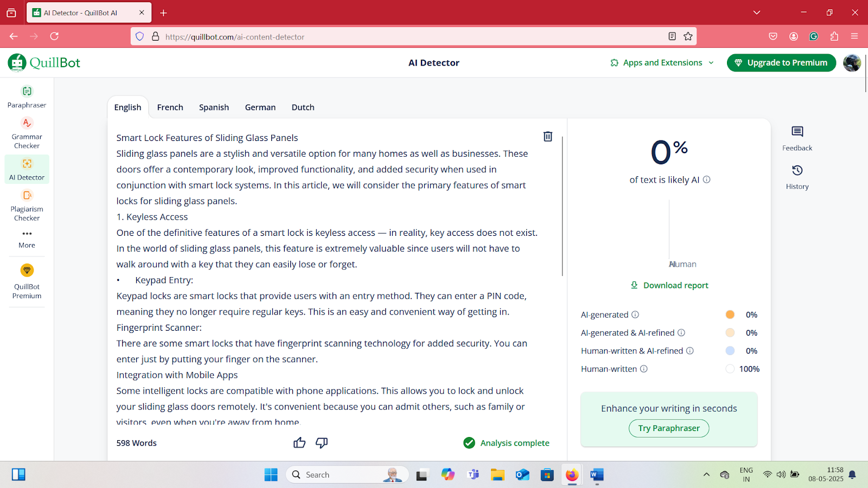
Task: Show info for Human-written & AI-refined
Action: coord(690,351)
